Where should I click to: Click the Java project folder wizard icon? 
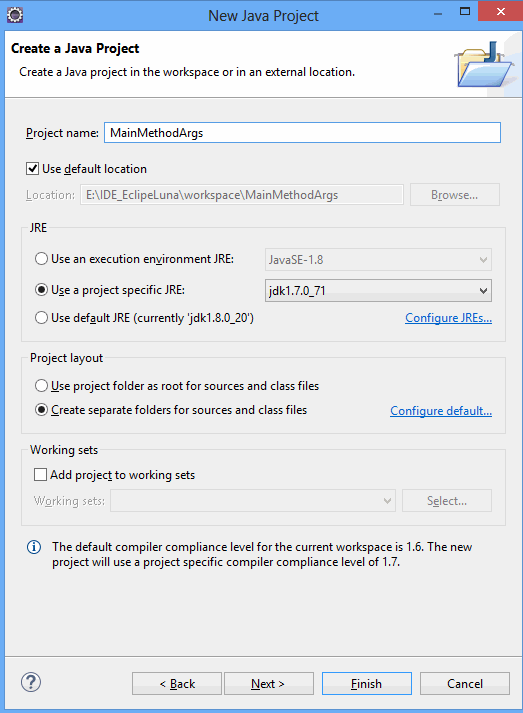pyautogui.click(x=484, y=65)
